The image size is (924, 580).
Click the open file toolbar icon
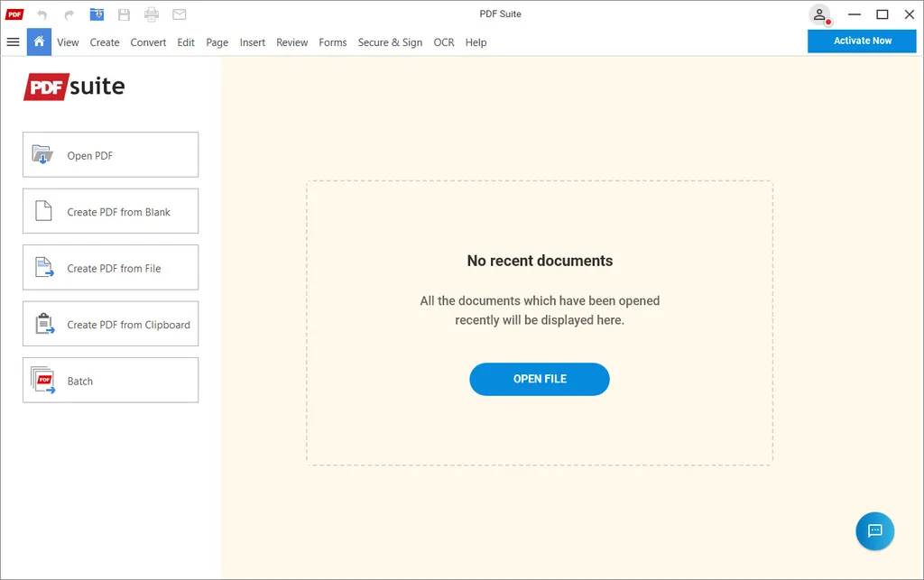tap(97, 14)
